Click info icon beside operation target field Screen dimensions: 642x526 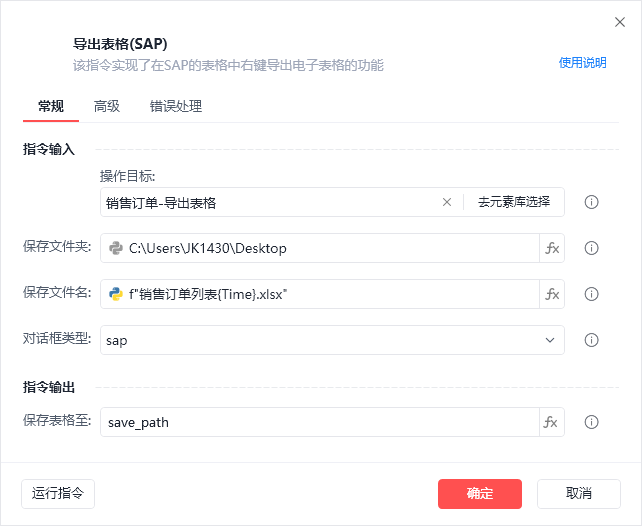591,202
